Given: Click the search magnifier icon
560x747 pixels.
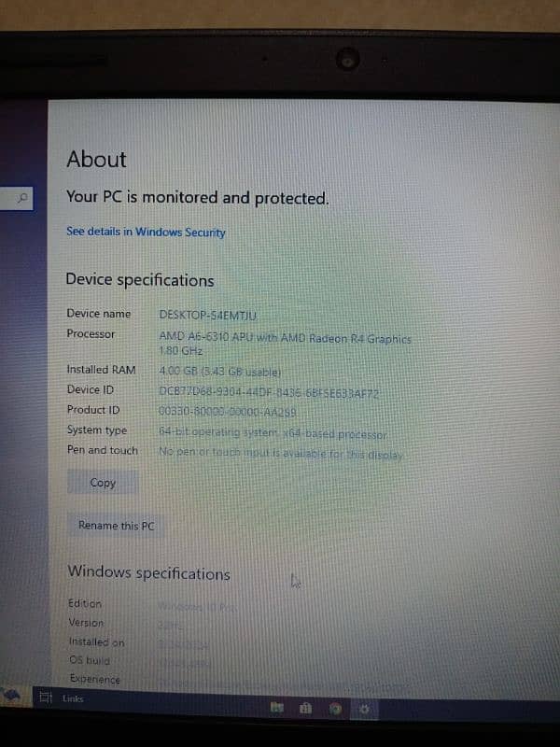Looking at the screenshot, I should coord(21,198).
